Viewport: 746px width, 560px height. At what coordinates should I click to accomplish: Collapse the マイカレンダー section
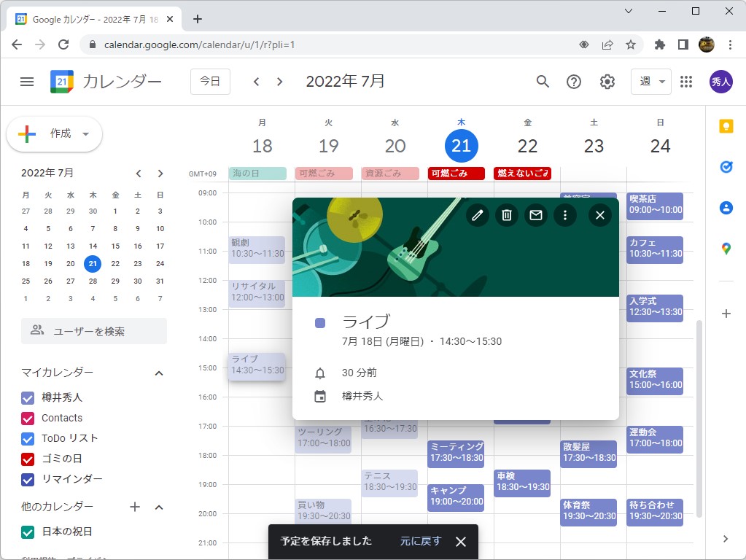159,373
